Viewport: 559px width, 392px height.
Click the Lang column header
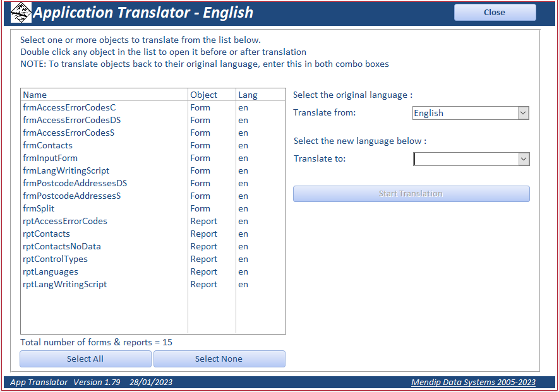261,95
